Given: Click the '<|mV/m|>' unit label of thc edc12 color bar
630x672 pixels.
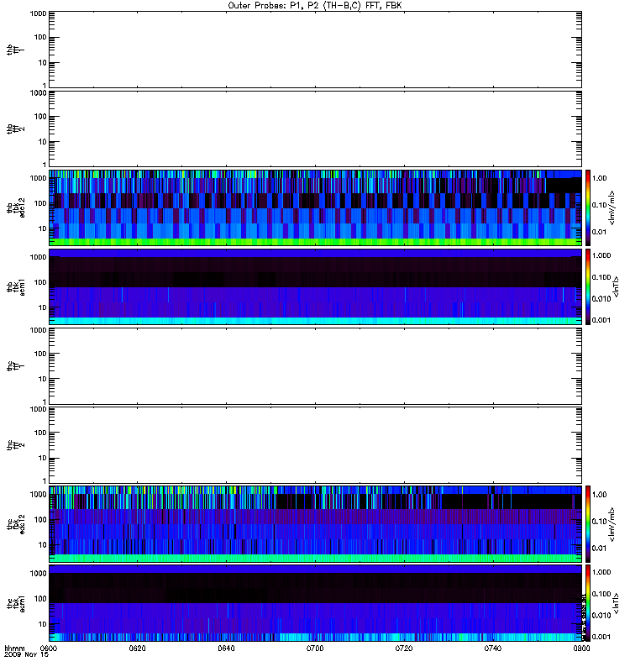Looking at the screenshot, I should point(612,523).
